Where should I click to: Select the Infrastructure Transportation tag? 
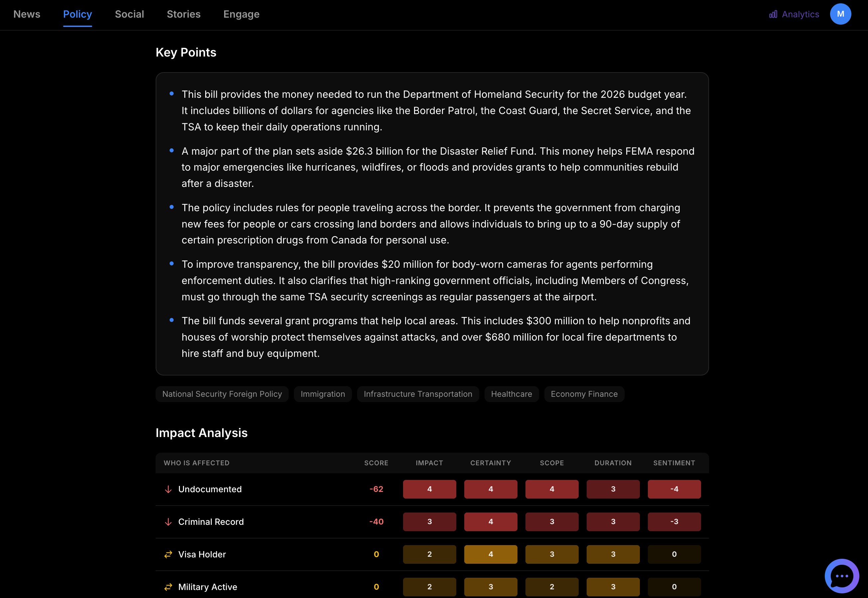pyautogui.click(x=418, y=394)
